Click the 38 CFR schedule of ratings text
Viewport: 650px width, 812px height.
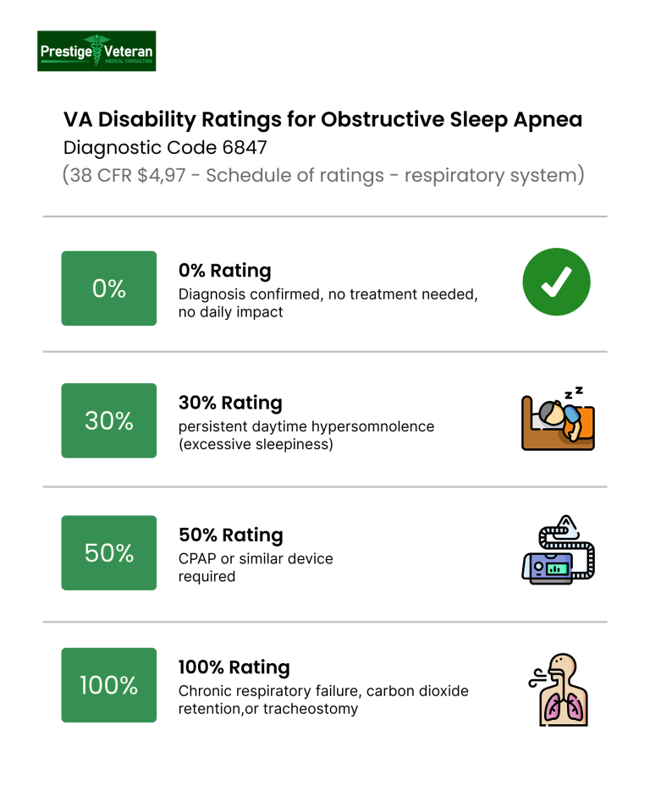(323, 176)
